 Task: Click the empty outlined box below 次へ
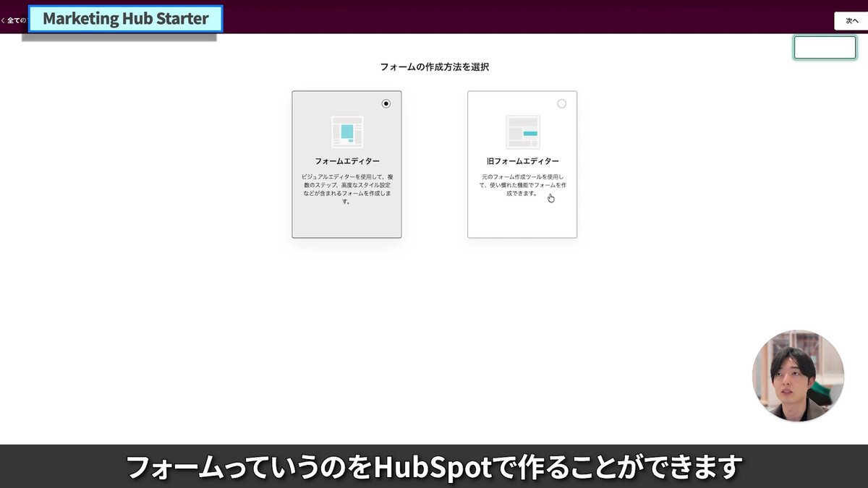click(825, 48)
